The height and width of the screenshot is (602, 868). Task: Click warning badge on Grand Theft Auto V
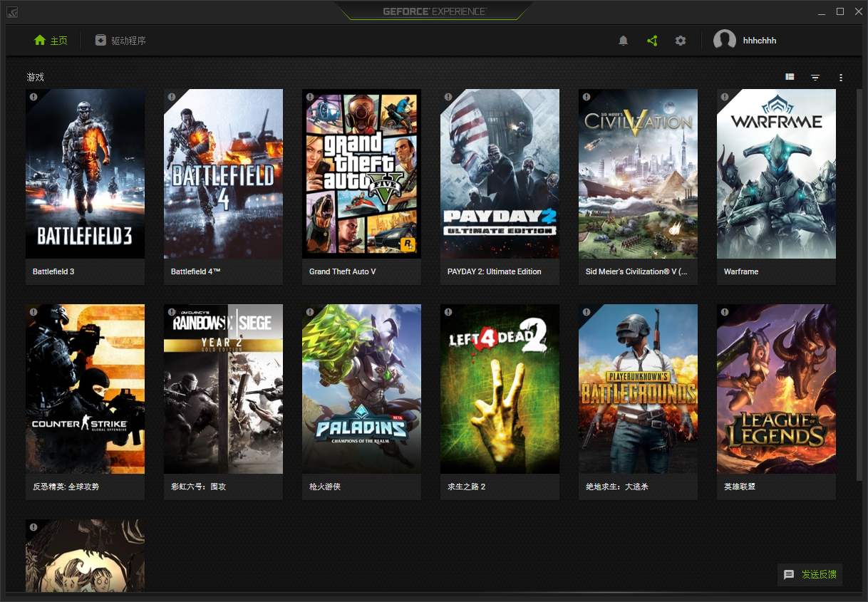pyautogui.click(x=310, y=97)
